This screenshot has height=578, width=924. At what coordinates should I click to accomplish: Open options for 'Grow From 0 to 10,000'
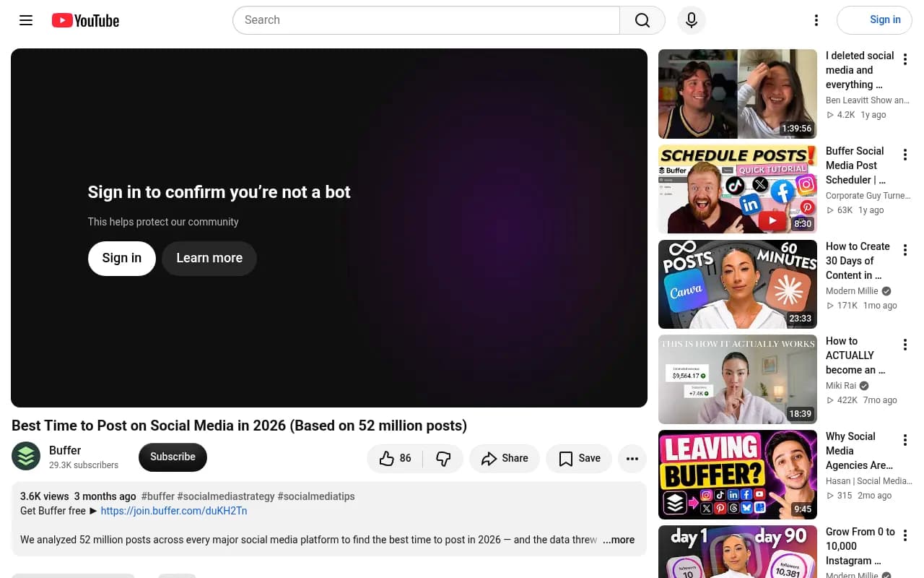pyautogui.click(x=905, y=535)
